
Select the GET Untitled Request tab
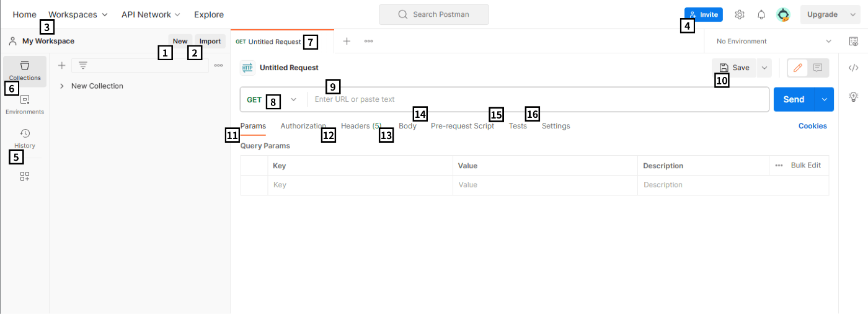click(x=282, y=42)
